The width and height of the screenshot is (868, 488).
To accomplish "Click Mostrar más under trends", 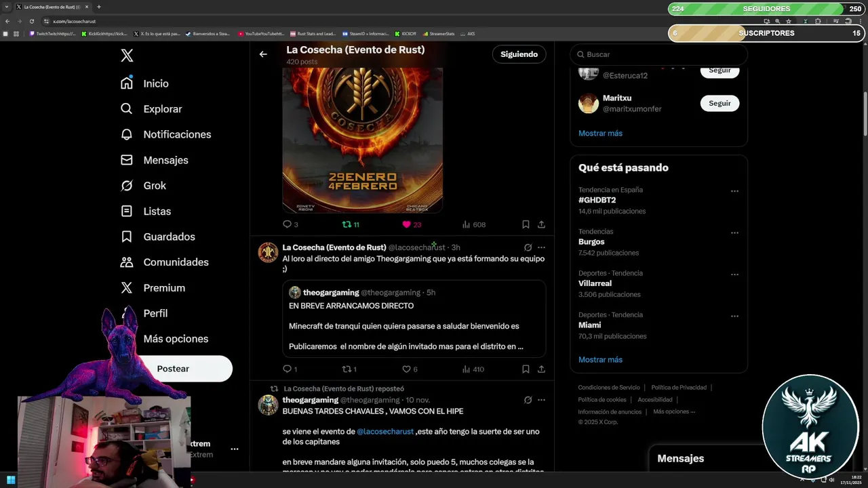I will tap(600, 360).
